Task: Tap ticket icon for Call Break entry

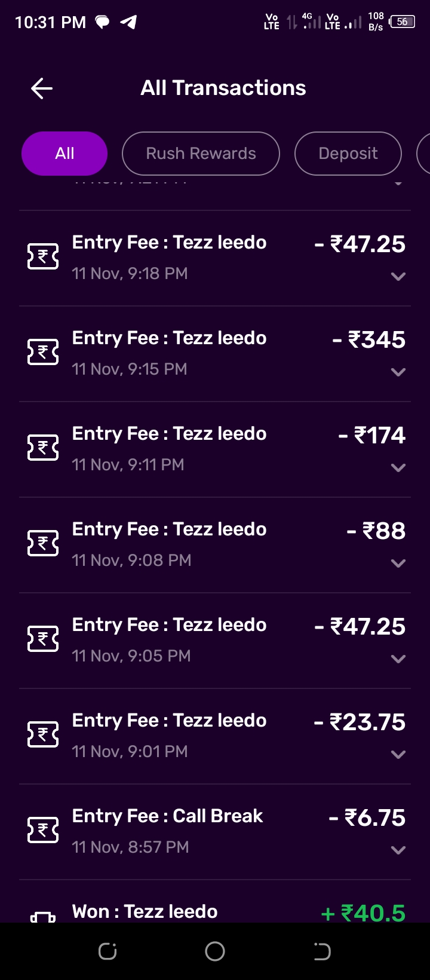Action: pyautogui.click(x=43, y=831)
